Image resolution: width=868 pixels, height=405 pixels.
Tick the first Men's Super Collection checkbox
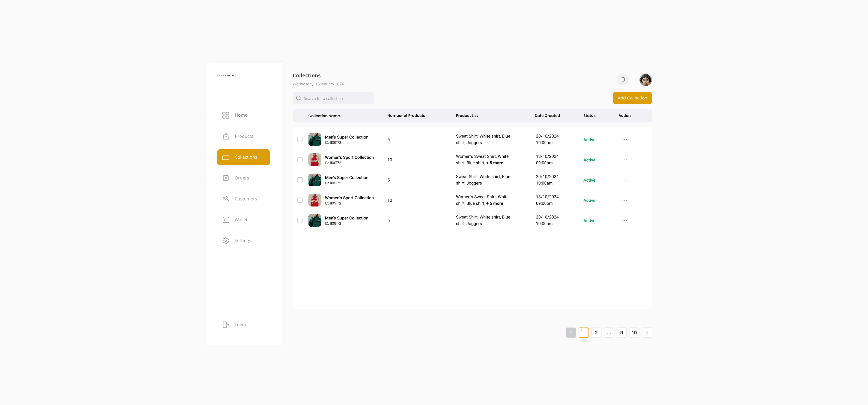[x=300, y=139]
